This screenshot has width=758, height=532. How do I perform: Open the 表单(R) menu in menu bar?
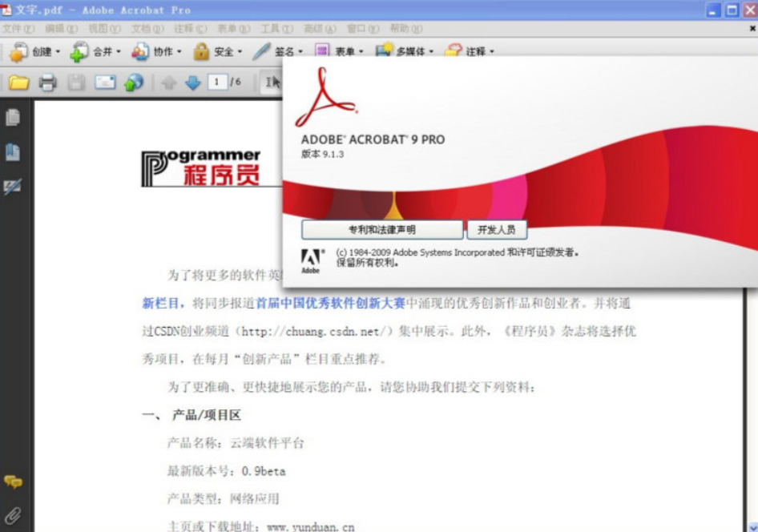pos(233,29)
